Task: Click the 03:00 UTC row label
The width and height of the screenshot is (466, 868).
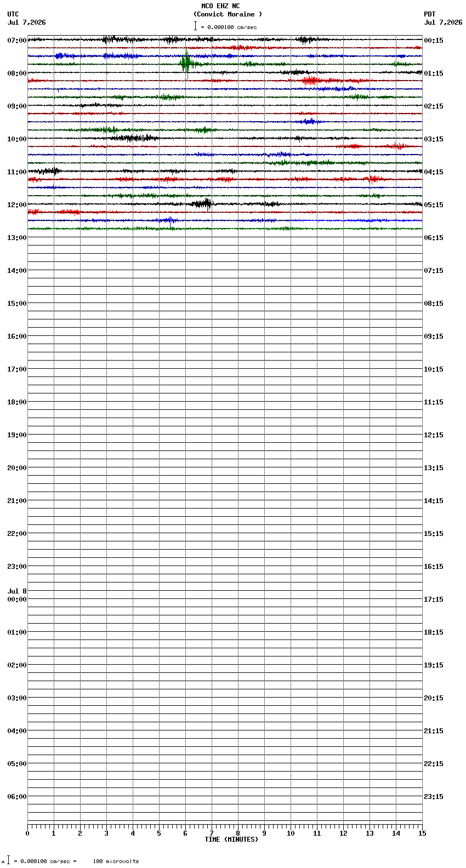Action: pos(17,698)
